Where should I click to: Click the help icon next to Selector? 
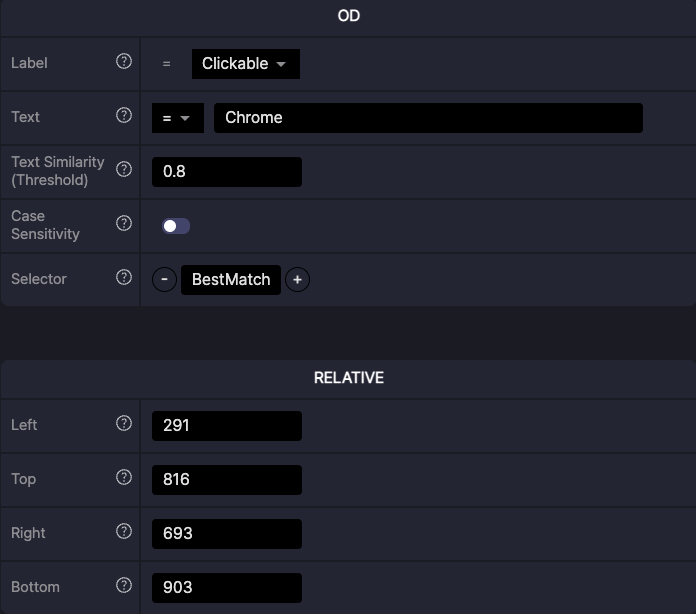point(124,278)
